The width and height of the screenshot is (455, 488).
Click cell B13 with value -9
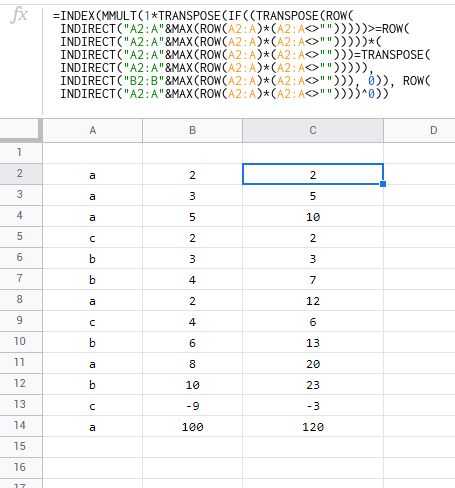pos(192,405)
